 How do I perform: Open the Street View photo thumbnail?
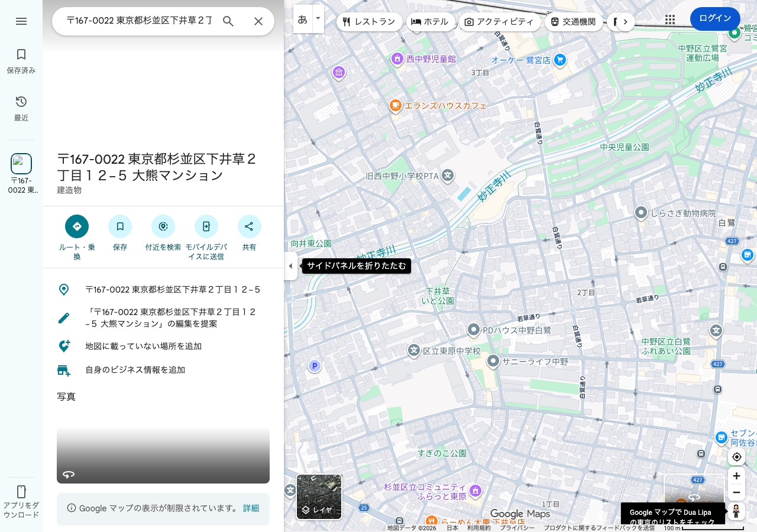click(163, 448)
